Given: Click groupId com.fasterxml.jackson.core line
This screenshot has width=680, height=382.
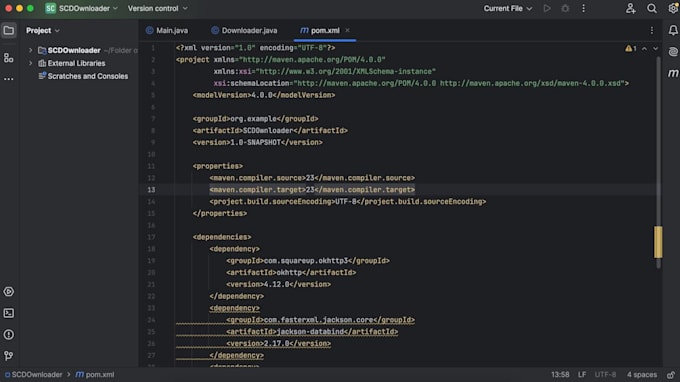Looking at the screenshot, I should point(320,320).
